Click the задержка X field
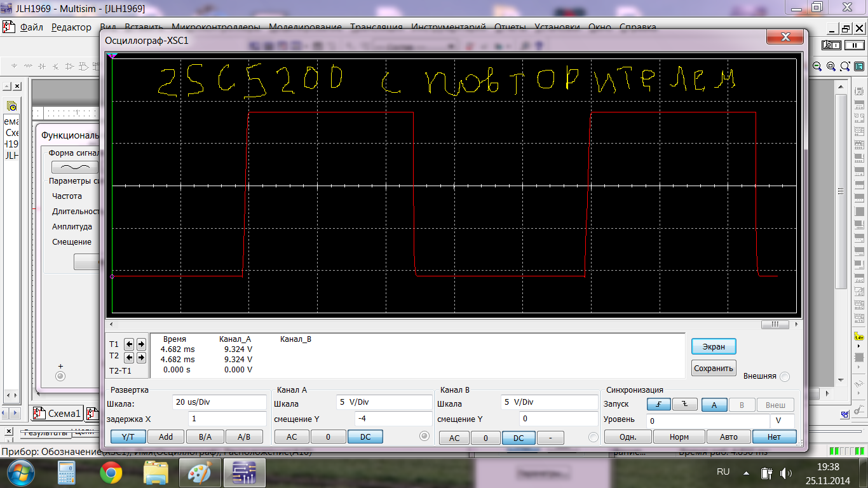Viewport: 868px width, 488px height. point(227,419)
